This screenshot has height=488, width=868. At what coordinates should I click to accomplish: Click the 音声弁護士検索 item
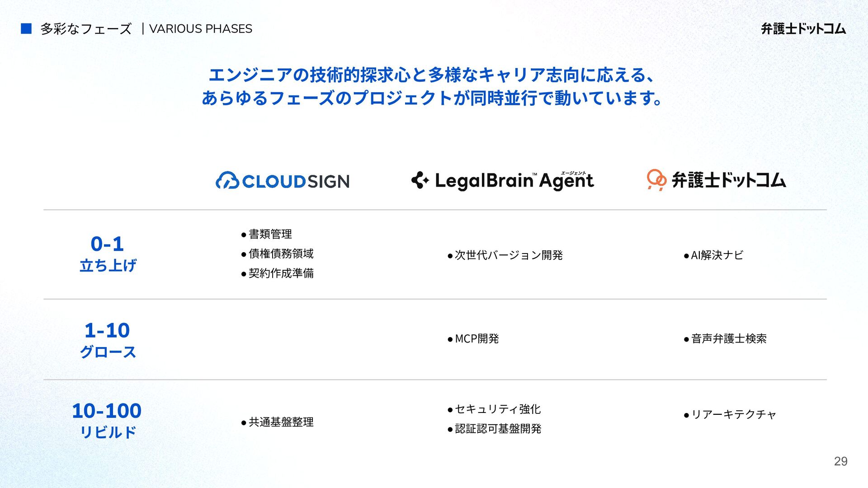click(728, 339)
